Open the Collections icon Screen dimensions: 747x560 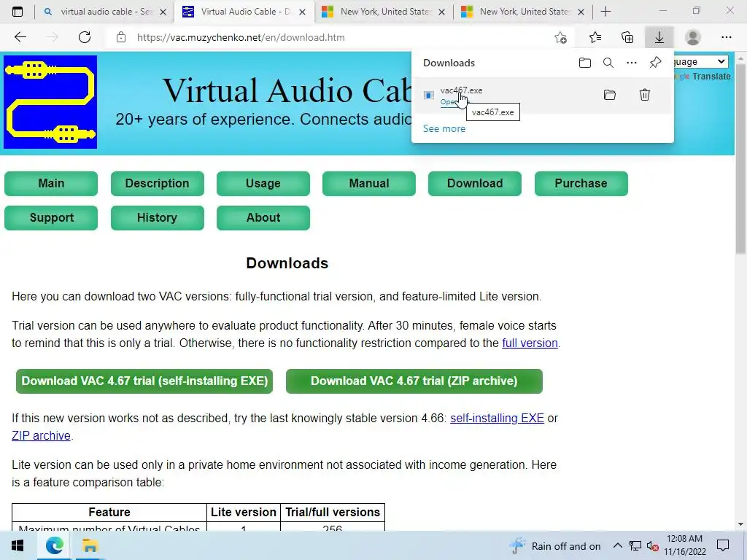[627, 37]
